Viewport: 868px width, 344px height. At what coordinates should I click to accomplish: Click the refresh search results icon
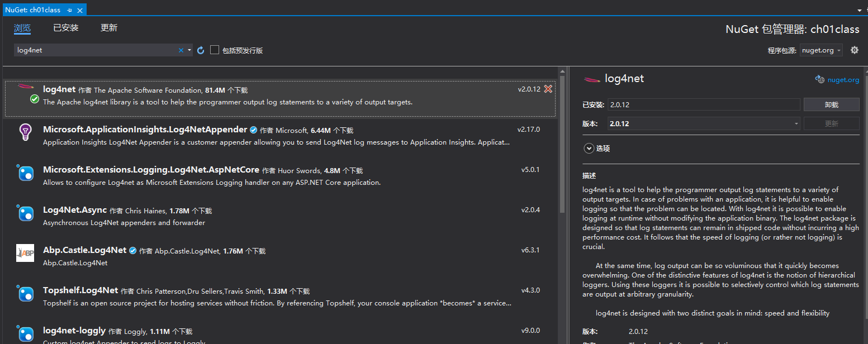[201, 50]
